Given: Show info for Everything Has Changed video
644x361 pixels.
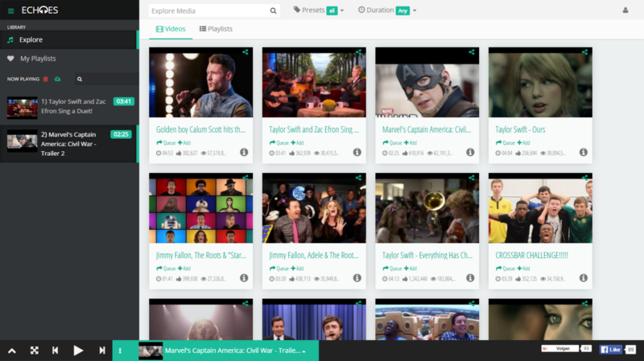Looking at the screenshot, I should coord(470,278).
